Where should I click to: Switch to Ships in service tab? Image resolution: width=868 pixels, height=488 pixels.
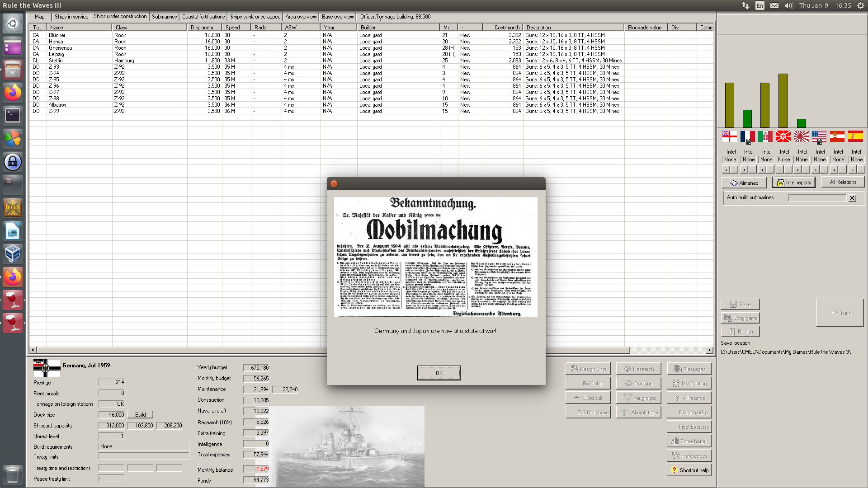[71, 17]
